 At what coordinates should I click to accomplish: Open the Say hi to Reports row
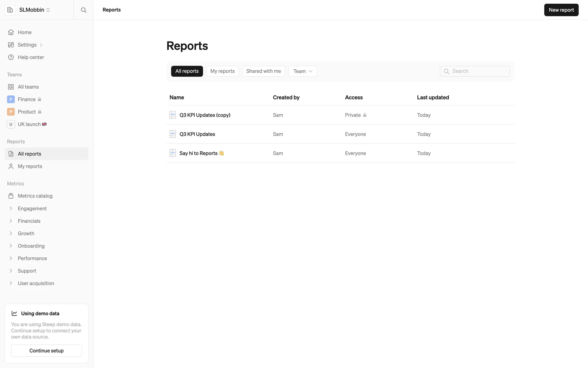point(198,153)
